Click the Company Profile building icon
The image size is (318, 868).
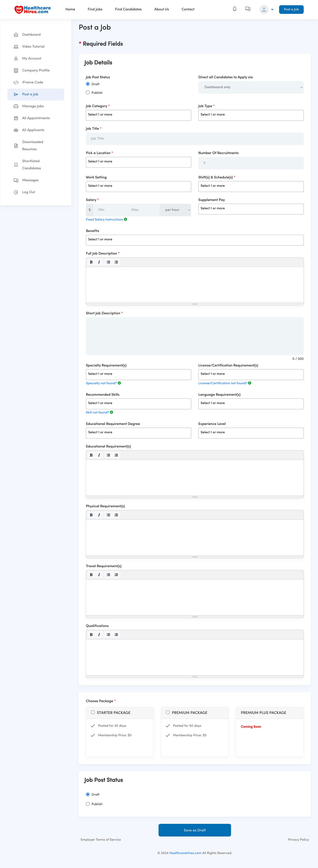(16, 70)
